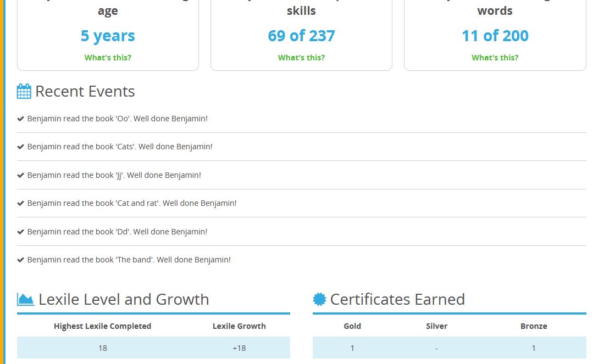Click the badge icon beside Certificates Earned
The height and width of the screenshot is (364, 593).
tap(319, 299)
